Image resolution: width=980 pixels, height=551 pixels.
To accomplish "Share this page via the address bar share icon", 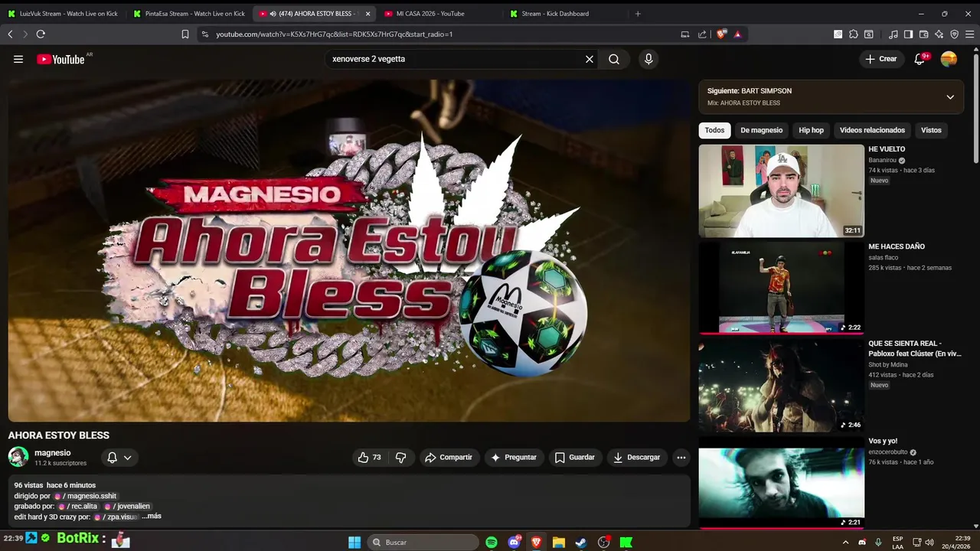I will (702, 34).
